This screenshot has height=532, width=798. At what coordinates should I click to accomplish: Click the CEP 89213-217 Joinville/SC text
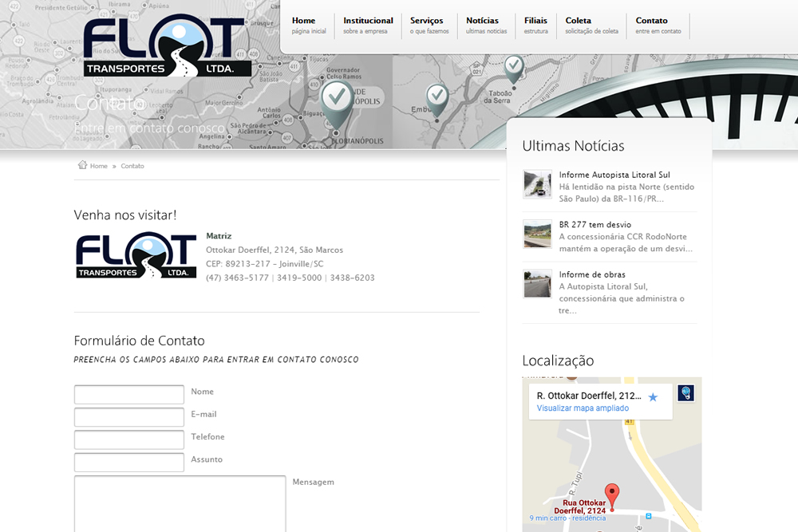pyautogui.click(x=265, y=263)
